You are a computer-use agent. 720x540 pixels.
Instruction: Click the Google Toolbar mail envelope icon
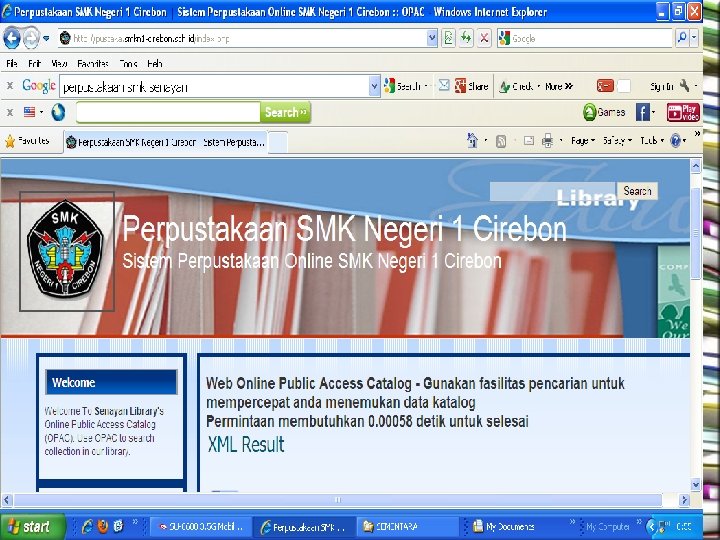444,85
